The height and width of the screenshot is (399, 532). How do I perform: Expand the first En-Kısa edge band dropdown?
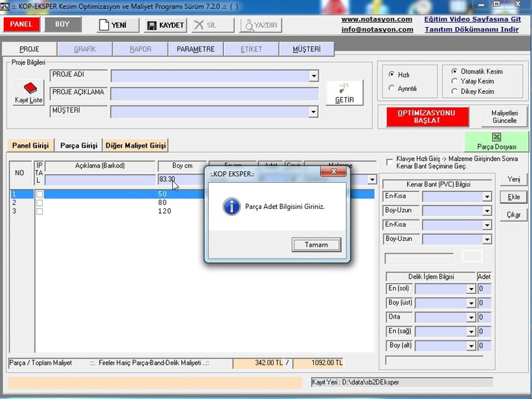click(487, 197)
